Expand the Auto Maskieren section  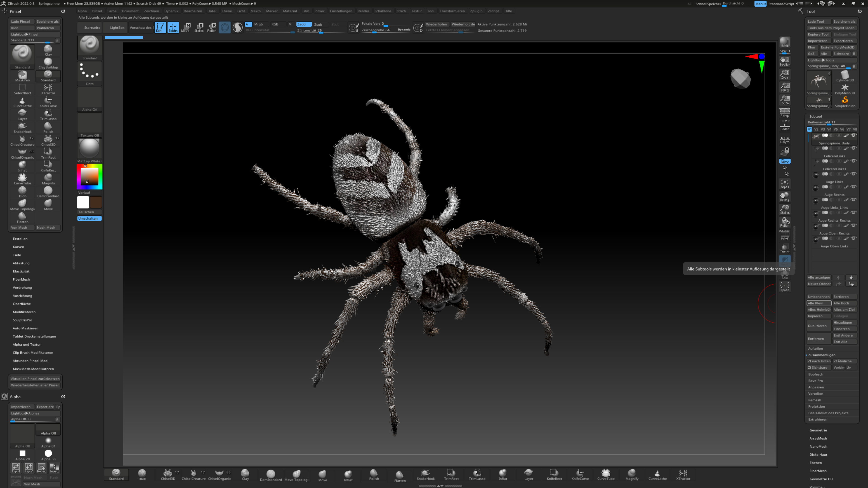point(26,328)
